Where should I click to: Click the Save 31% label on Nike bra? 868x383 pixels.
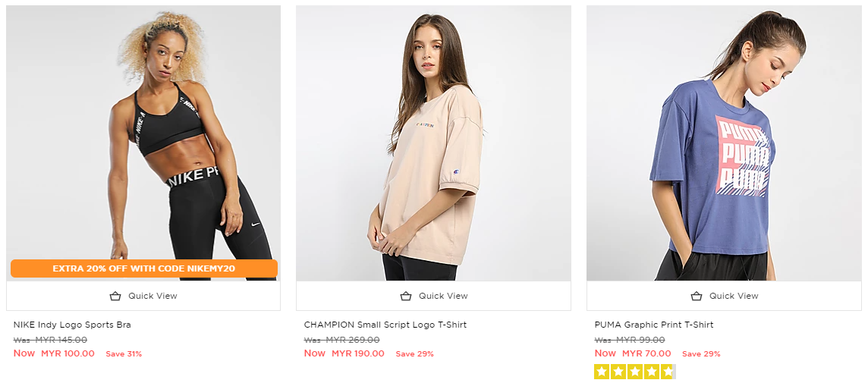coord(124,354)
